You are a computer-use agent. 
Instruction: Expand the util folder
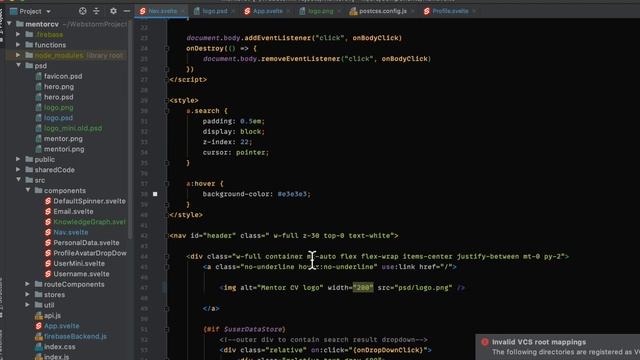tap(28, 305)
